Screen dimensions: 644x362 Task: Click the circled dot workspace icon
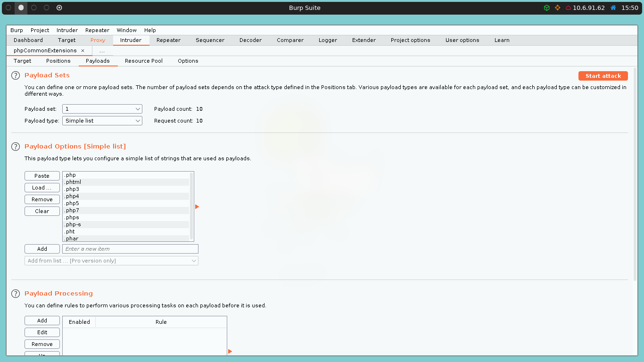coord(59,8)
